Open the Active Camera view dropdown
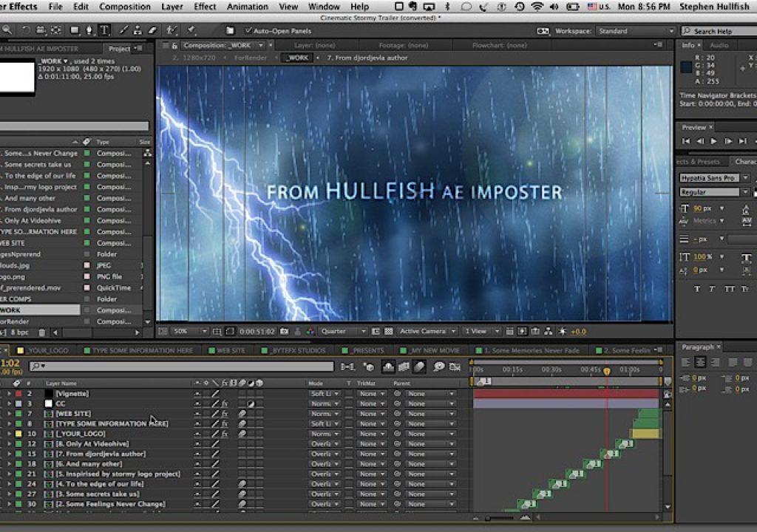The height and width of the screenshot is (532, 757). coord(427,331)
